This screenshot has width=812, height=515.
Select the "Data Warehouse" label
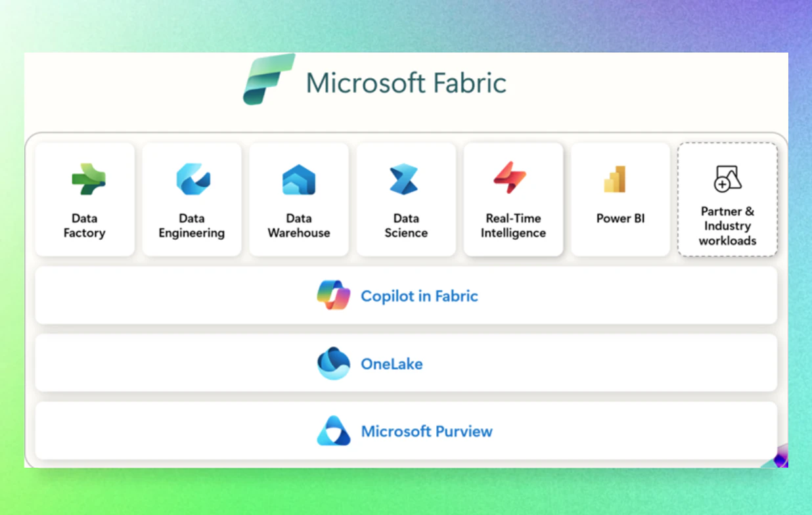tap(299, 225)
